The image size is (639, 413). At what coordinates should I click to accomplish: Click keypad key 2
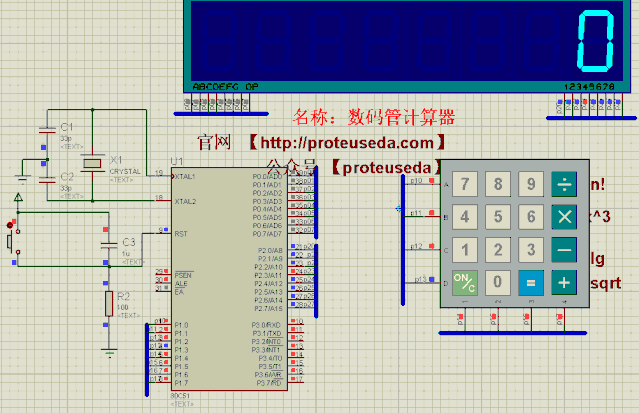(x=498, y=250)
